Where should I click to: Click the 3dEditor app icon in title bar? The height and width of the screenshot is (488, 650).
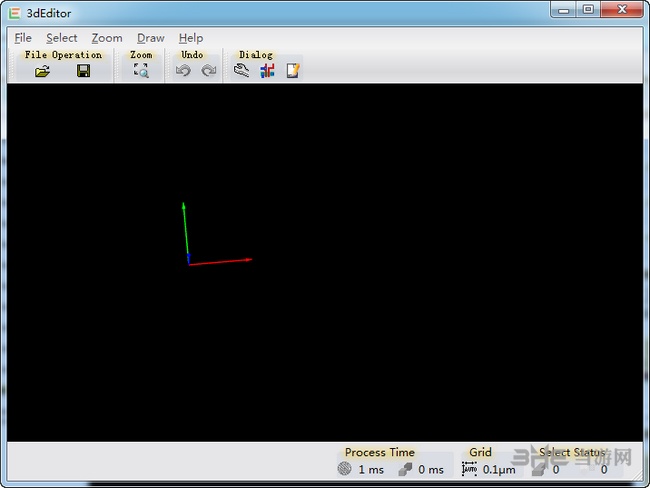(14, 13)
